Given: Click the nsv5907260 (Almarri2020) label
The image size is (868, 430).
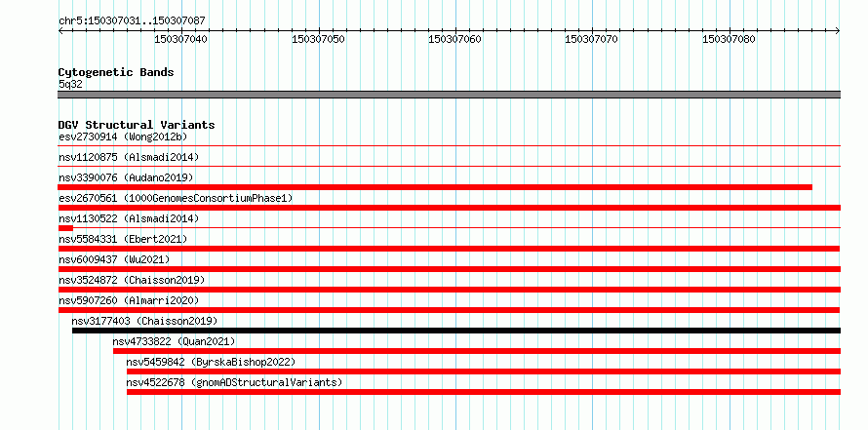Looking at the screenshot, I should pyautogui.click(x=129, y=300).
